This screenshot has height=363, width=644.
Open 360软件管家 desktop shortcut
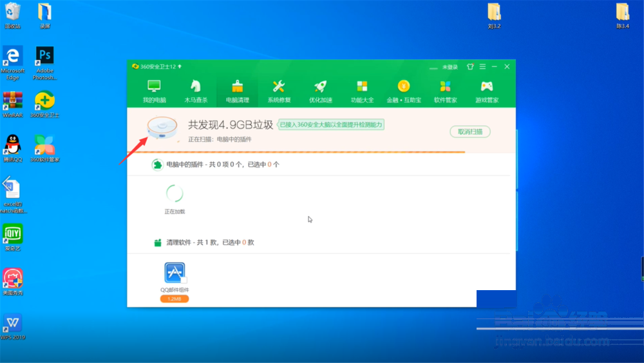[45, 149]
